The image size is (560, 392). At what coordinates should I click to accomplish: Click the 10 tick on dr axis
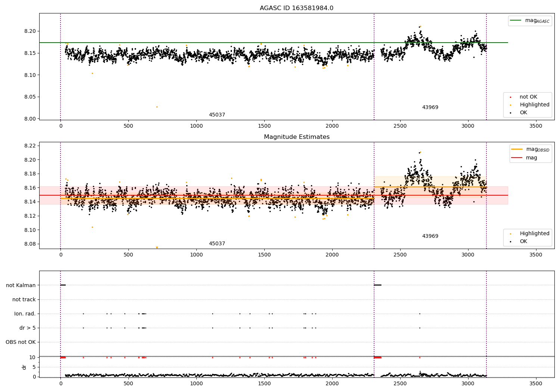click(x=32, y=358)
